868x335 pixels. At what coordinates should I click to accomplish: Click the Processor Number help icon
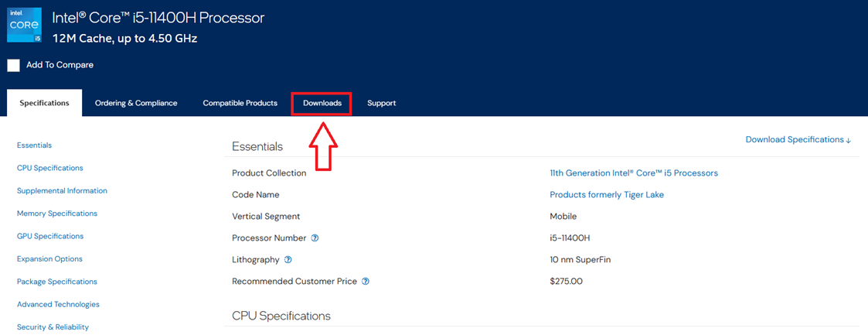click(315, 238)
